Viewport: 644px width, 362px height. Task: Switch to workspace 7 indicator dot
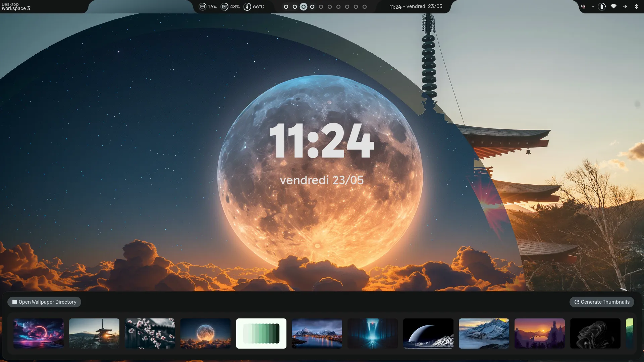[338, 7]
